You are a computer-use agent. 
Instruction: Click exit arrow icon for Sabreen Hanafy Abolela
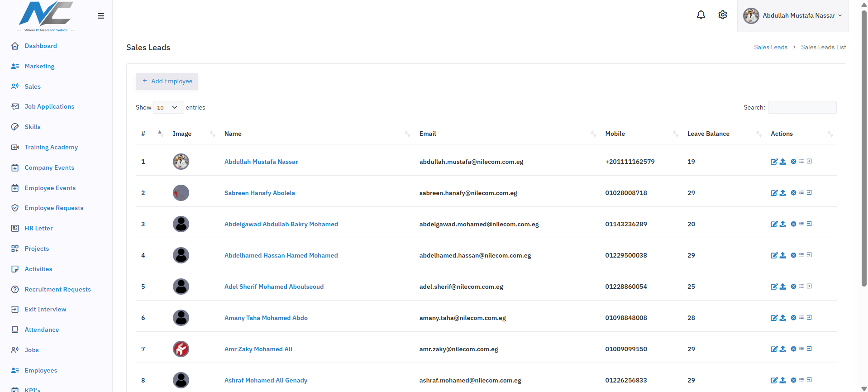click(809, 192)
